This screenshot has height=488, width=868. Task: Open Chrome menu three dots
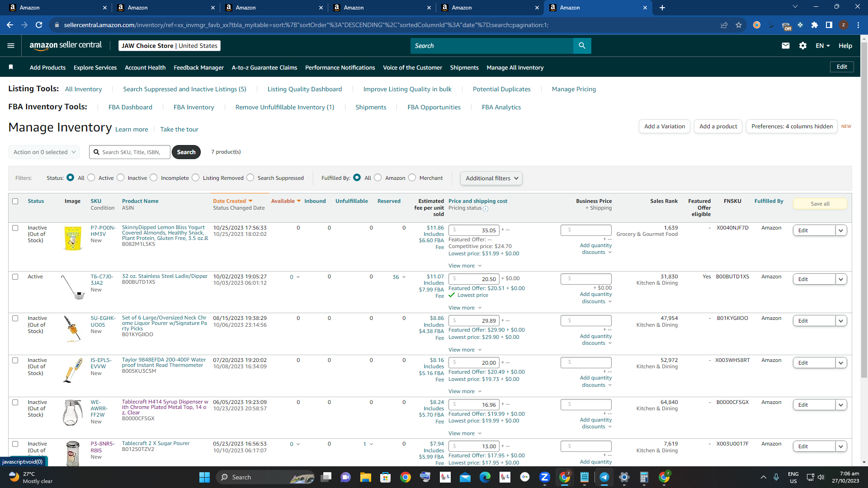pyautogui.click(x=858, y=25)
